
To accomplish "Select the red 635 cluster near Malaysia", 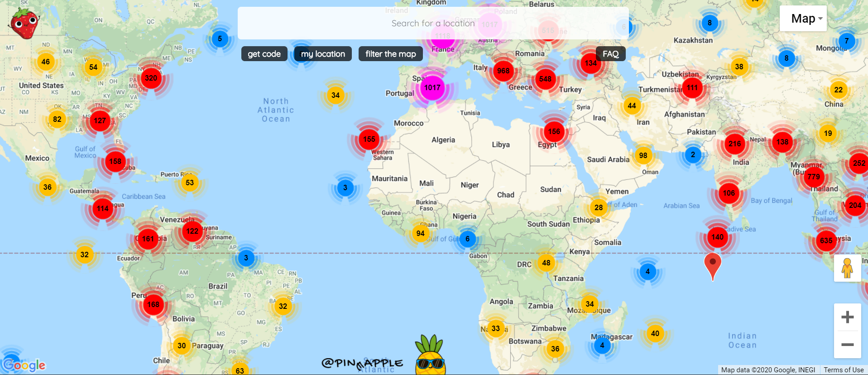I will [826, 240].
